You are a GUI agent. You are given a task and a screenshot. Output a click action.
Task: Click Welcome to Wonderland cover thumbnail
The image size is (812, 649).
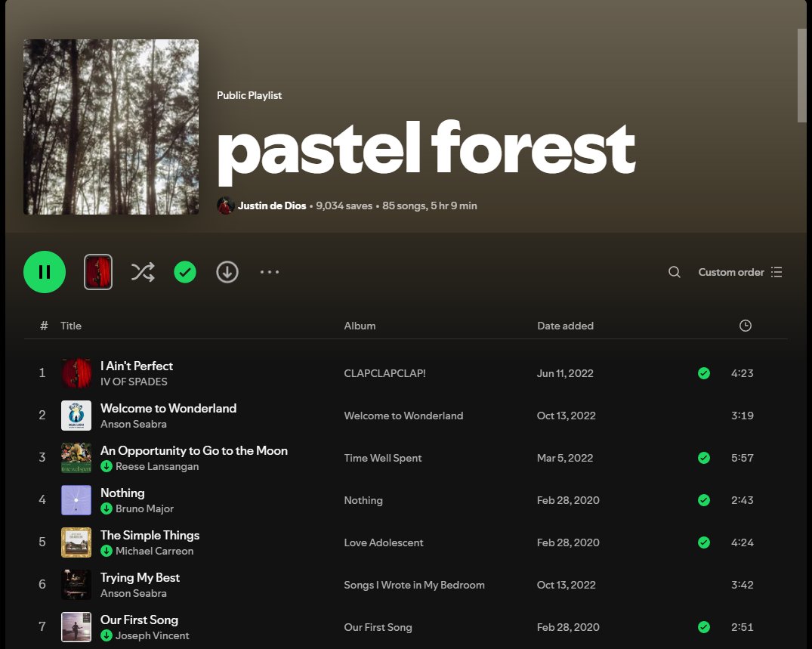[76, 416]
